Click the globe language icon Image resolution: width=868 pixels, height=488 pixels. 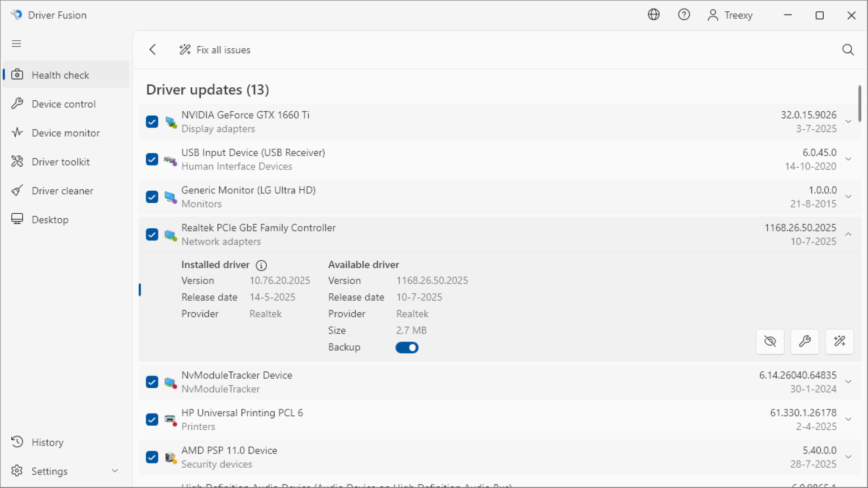(653, 15)
